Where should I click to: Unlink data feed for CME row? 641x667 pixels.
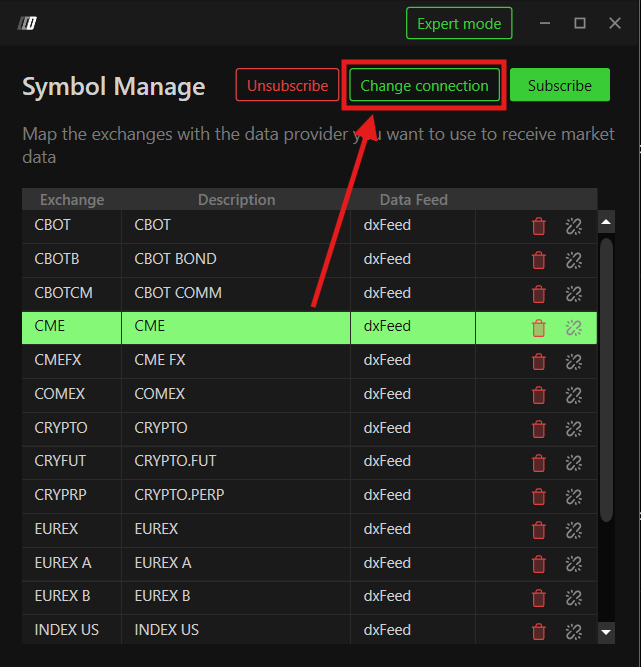point(573,328)
